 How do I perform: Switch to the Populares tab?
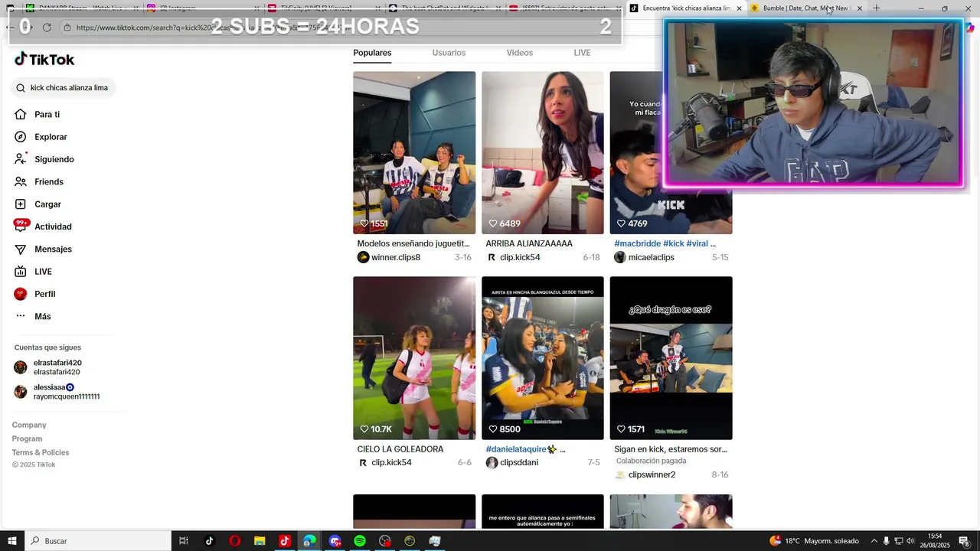click(372, 53)
